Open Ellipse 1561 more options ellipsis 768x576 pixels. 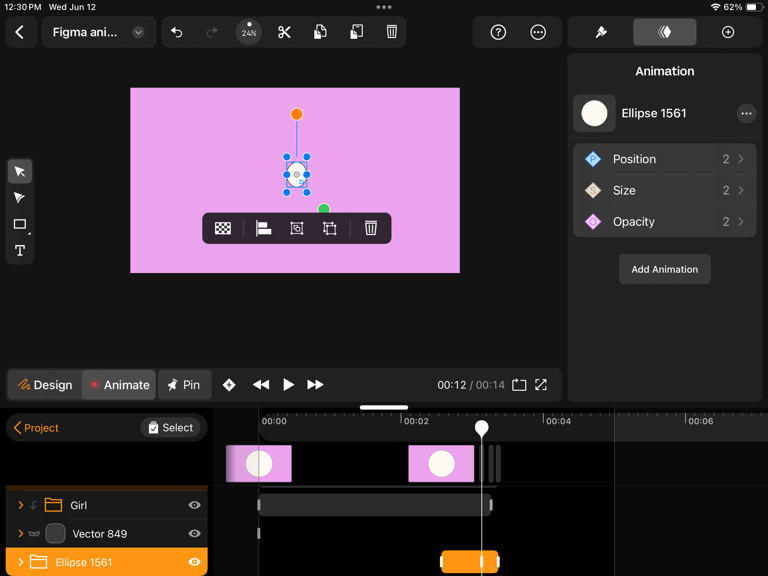tap(746, 114)
